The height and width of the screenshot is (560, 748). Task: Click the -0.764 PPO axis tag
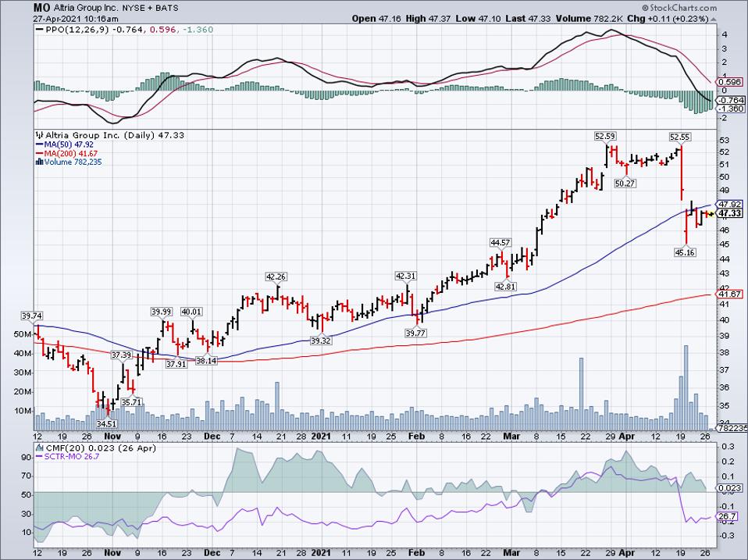click(730, 100)
